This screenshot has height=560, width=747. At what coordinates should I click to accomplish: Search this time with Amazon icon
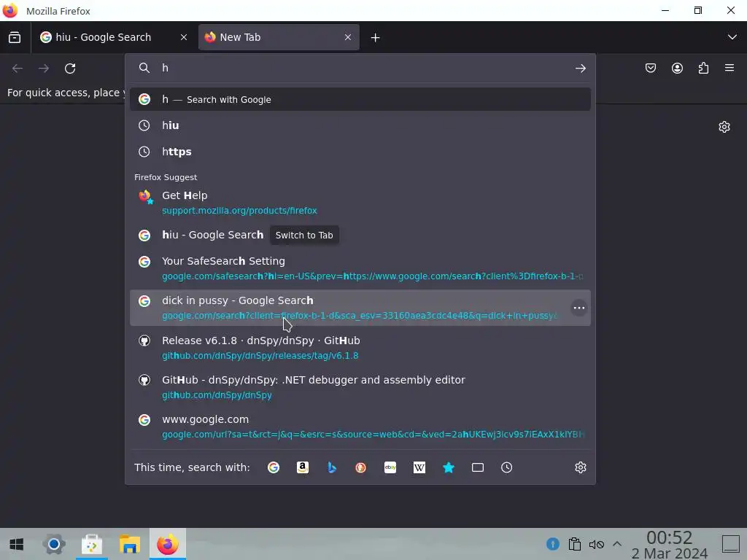pos(303,467)
